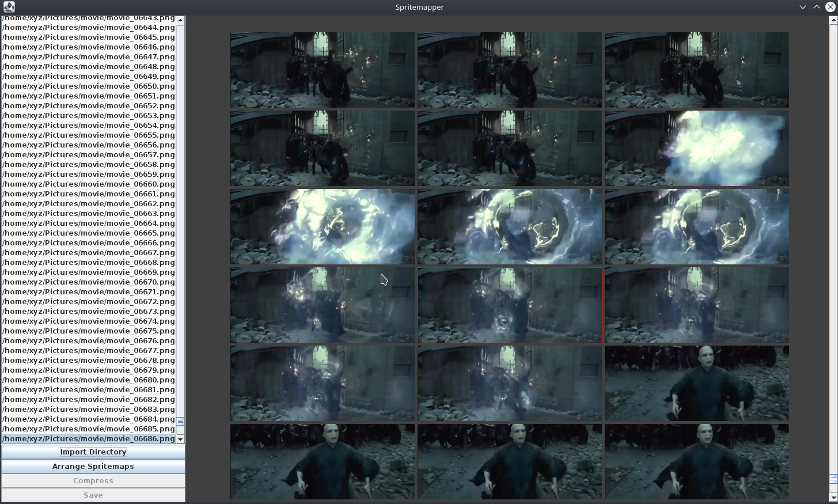Click the Compress button
The image size is (838, 504).
(93, 481)
